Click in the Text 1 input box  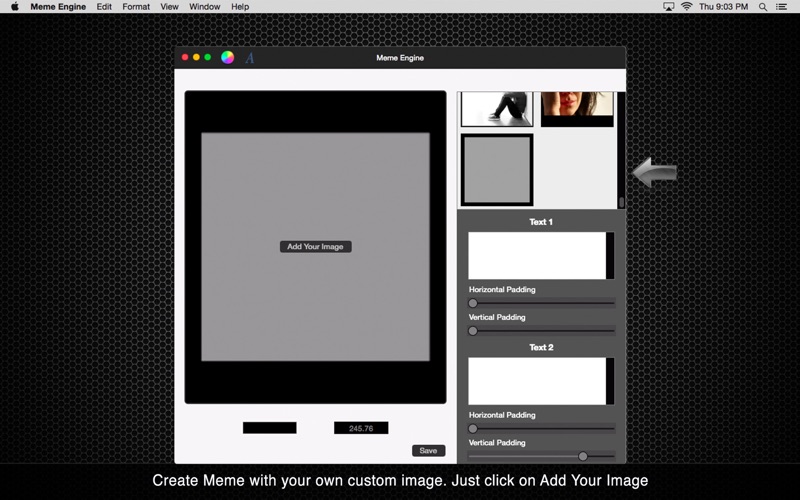537,256
